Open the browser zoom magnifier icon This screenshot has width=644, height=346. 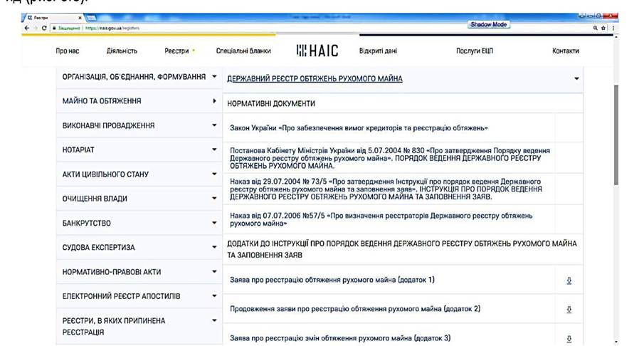point(595,28)
